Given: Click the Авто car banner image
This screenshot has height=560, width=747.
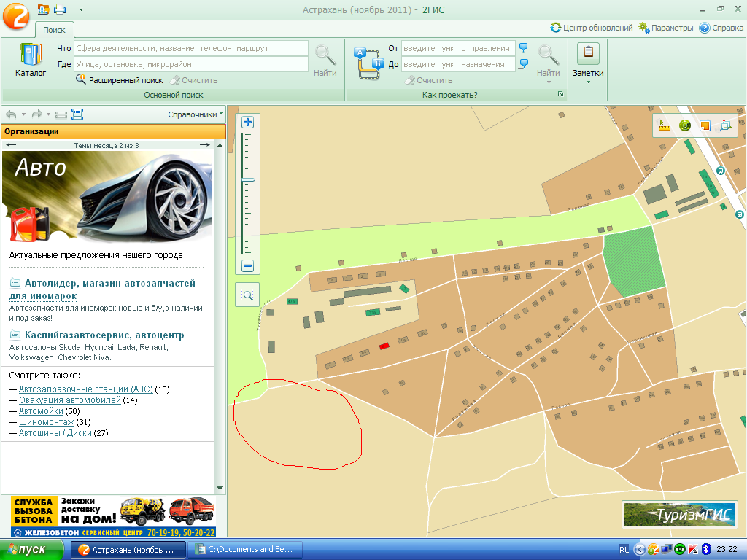Looking at the screenshot, I should (108, 197).
